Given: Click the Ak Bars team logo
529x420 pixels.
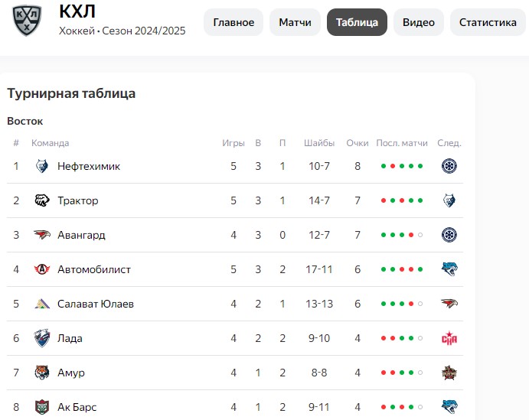Looking at the screenshot, I should coord(42,407).
